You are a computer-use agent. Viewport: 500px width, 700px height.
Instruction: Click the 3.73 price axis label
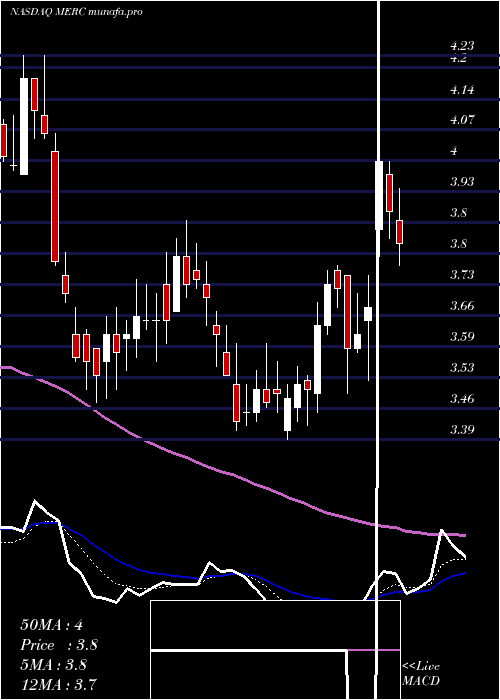coord(462,274)
